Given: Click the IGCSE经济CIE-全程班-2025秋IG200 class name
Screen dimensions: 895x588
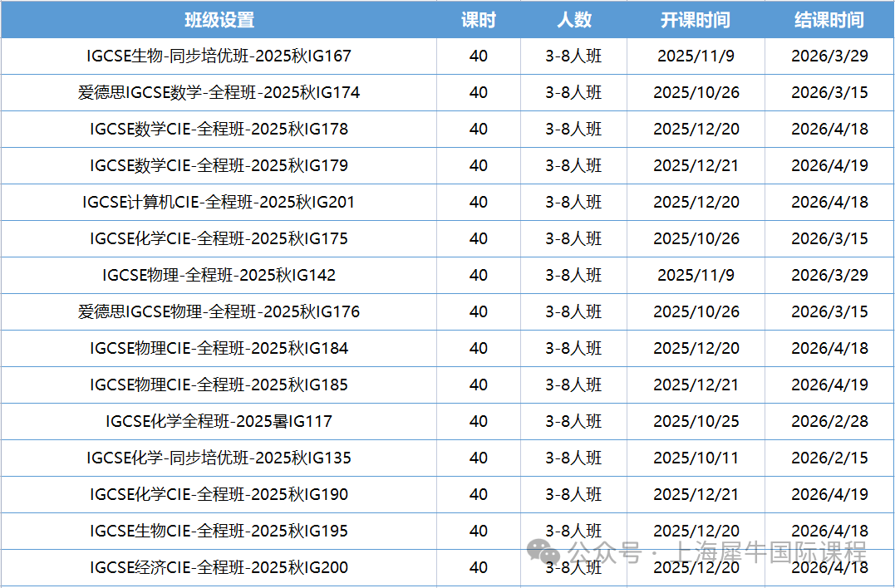Looking at the screenshot, I should (219, 568).
